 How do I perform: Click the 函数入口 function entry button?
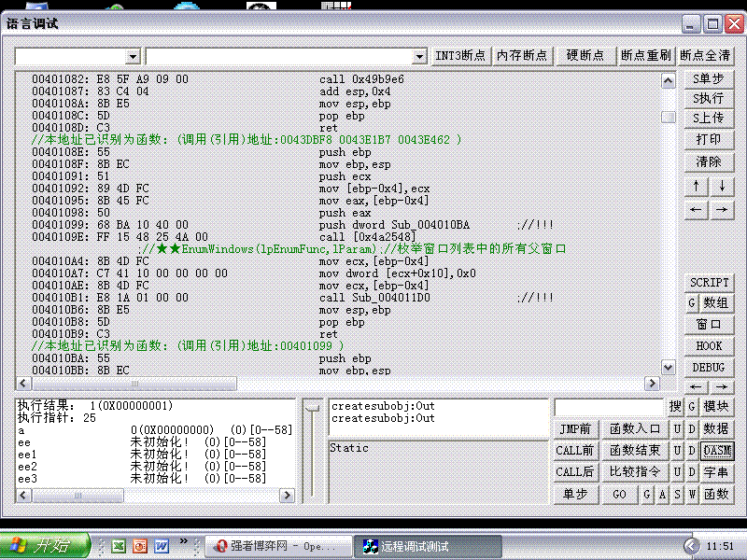tap(635, 429)
